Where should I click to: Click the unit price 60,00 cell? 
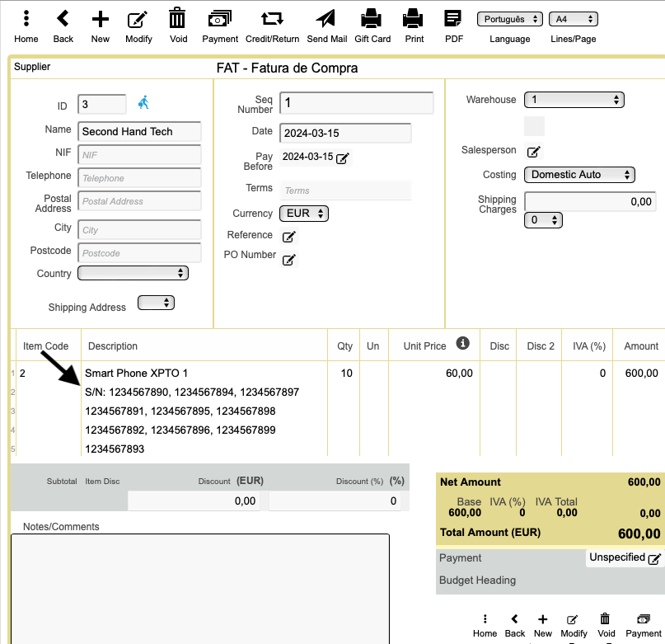(x=459, y=374)
